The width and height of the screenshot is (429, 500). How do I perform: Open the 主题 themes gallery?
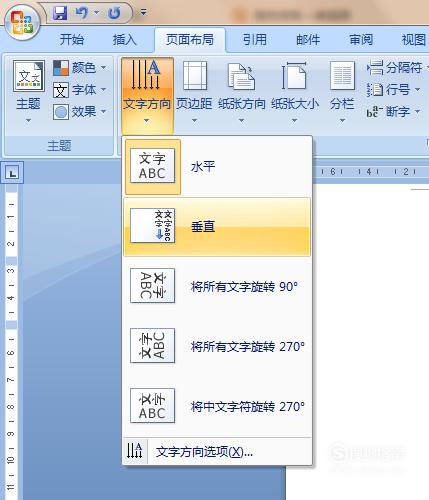28,92
